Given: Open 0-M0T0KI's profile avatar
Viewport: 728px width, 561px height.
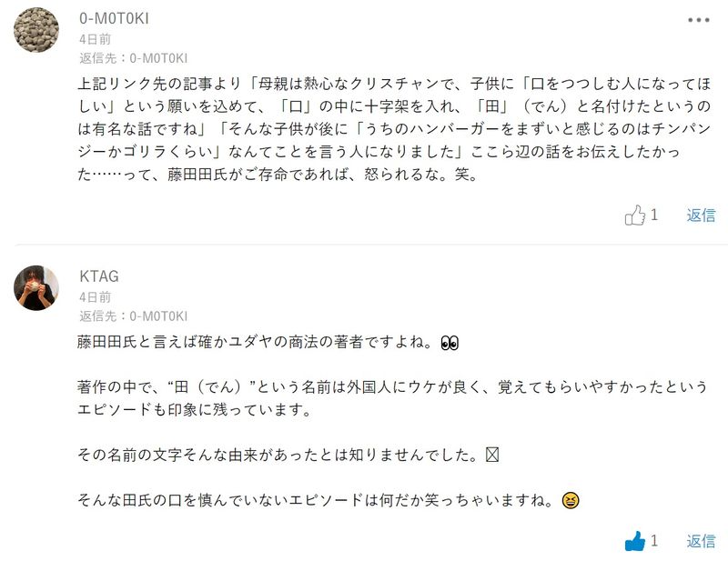Looking at the screenshot, I should [36, 30].
